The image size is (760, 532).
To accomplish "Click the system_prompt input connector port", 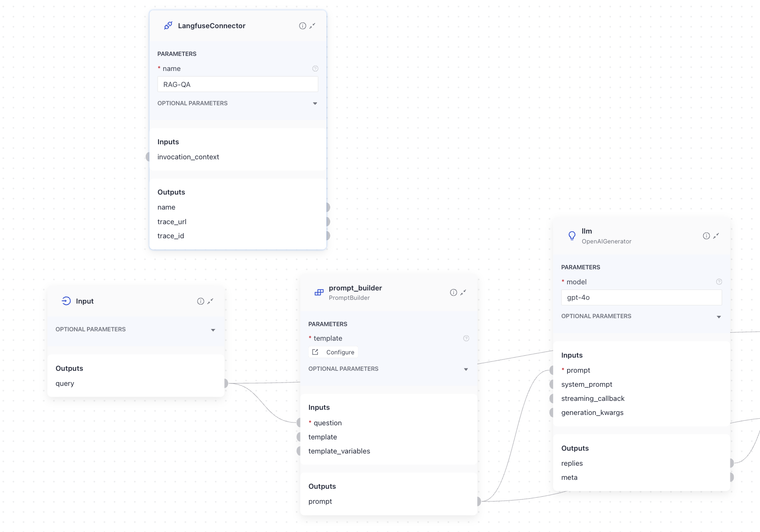I will click(x=552, y=384).
